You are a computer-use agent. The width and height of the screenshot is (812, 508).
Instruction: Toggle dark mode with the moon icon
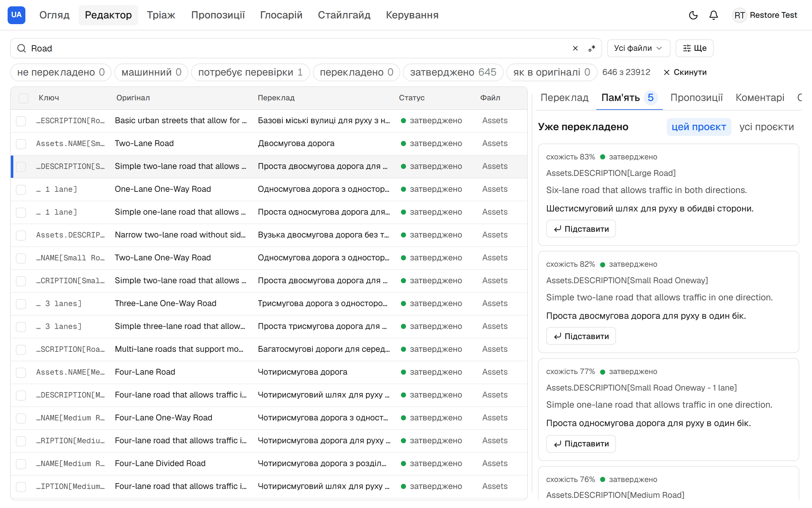tap(693, 15)
